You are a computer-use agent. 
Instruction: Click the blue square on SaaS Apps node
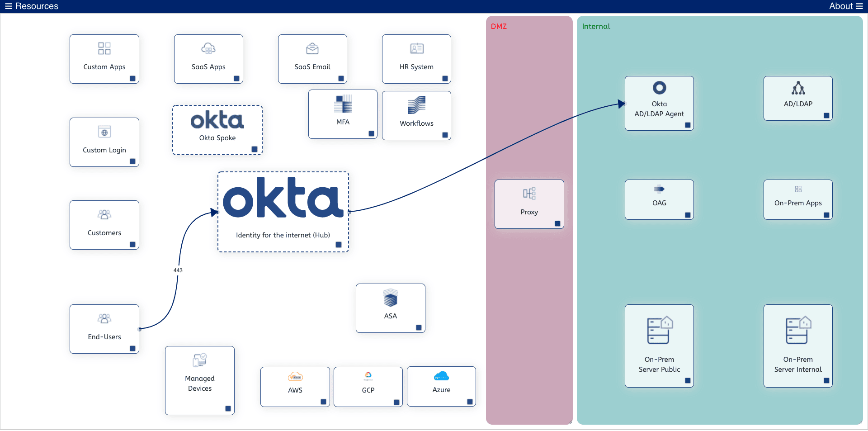click(x=237, y=78)
